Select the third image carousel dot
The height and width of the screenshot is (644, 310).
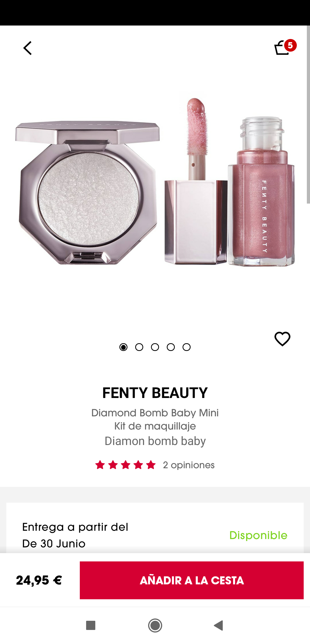coord(155,347)
